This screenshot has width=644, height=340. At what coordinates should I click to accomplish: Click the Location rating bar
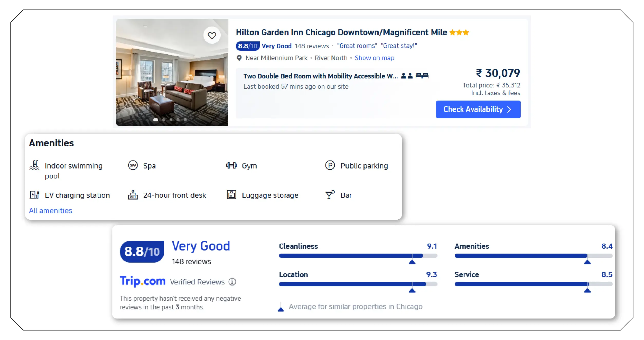coord(358,284)
